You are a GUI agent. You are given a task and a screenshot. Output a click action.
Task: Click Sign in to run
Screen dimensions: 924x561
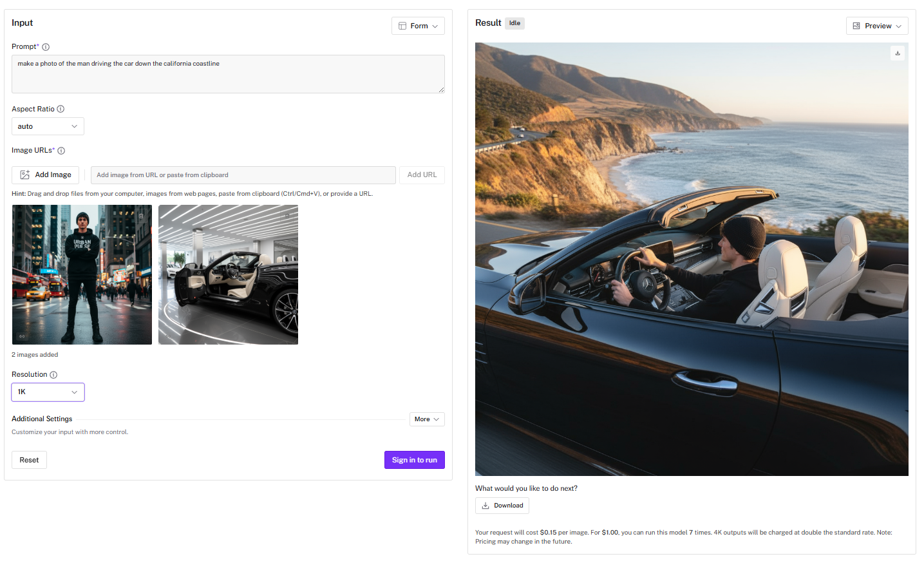click(x=415, y=460)
